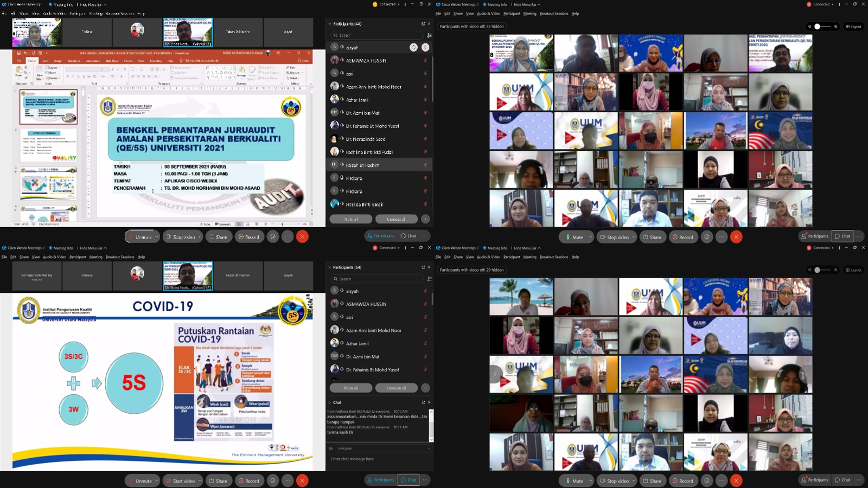Click red leave button in Participants (48) window
868x488 pixels.
(x=302, y=236)
